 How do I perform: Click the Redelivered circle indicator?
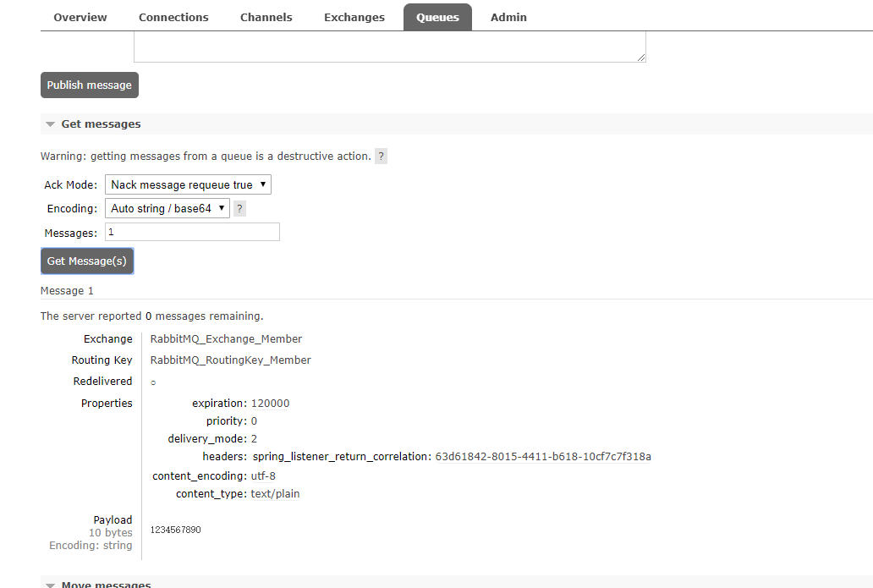pos(153,382)
